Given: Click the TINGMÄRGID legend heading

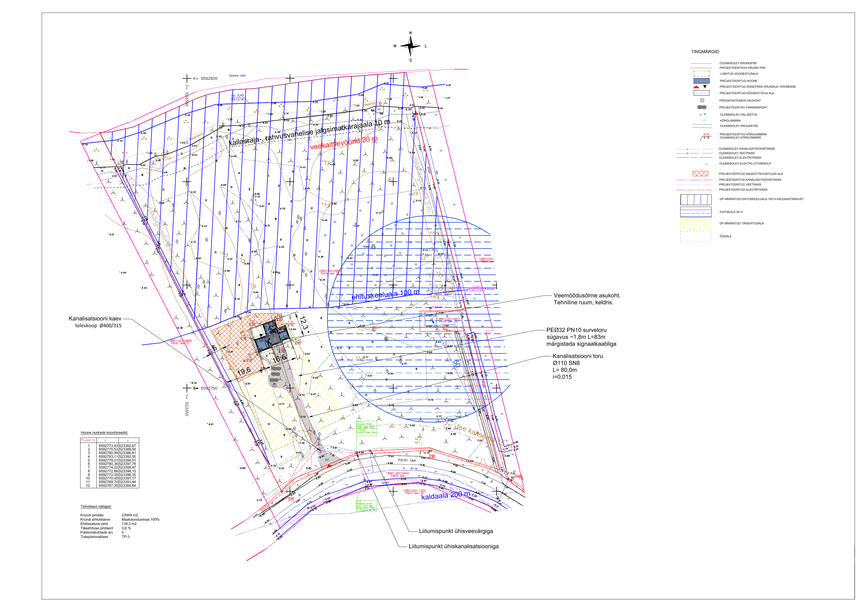Looking at the screenshot, I should [x=705, y=52].
